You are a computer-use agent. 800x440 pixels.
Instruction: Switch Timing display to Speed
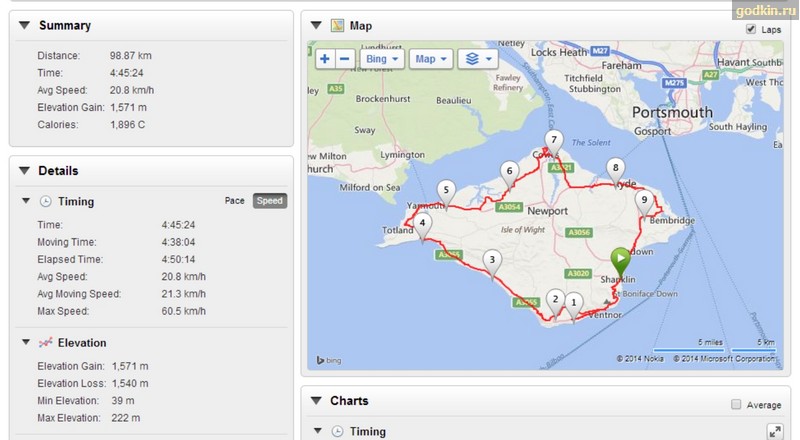click(269, 201)
